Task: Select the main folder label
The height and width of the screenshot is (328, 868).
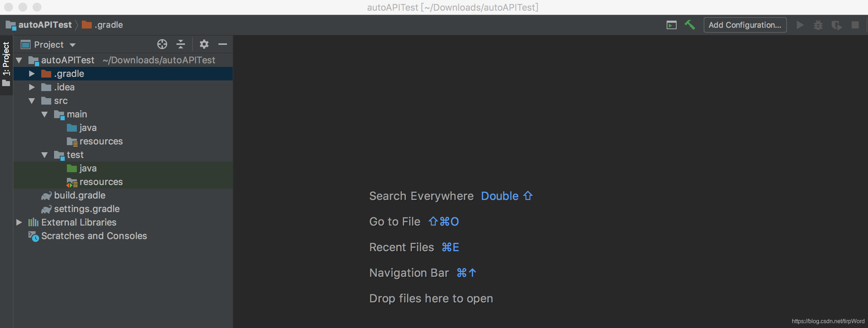Action: [77, 114]
